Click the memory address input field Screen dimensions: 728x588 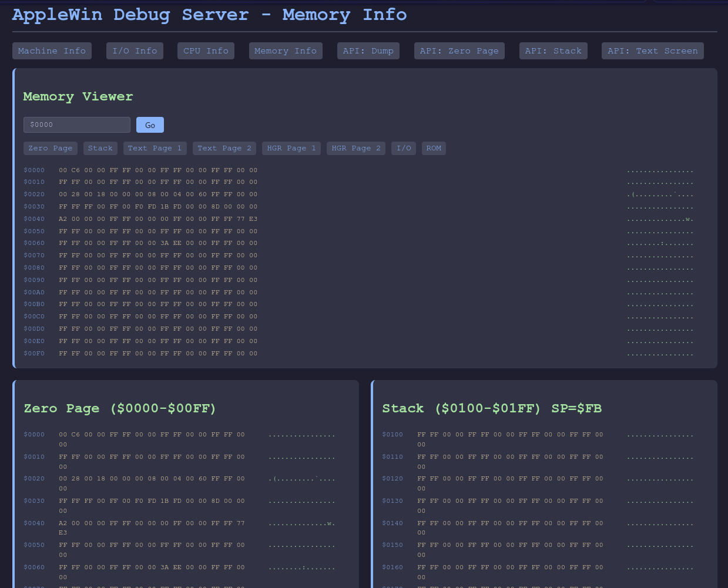click(x=77, y=125)
